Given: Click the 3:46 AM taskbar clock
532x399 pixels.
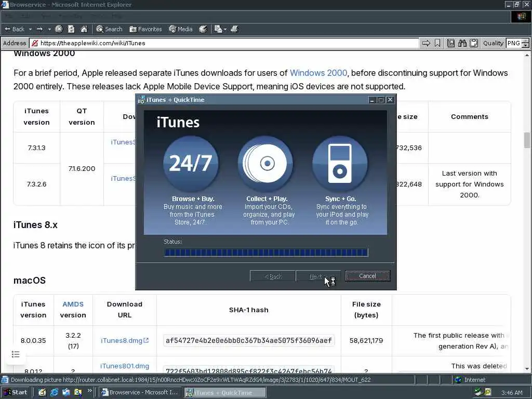Looking at the screenshot, I should coord(512,393).
